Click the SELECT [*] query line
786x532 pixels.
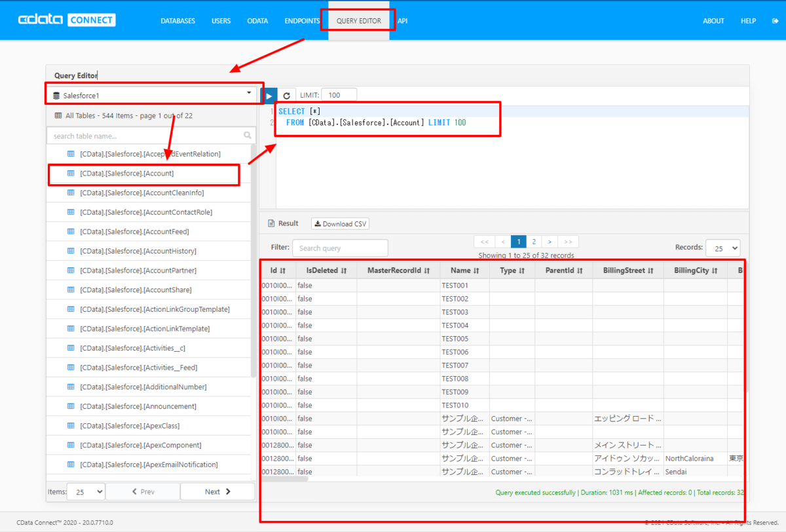299,111
